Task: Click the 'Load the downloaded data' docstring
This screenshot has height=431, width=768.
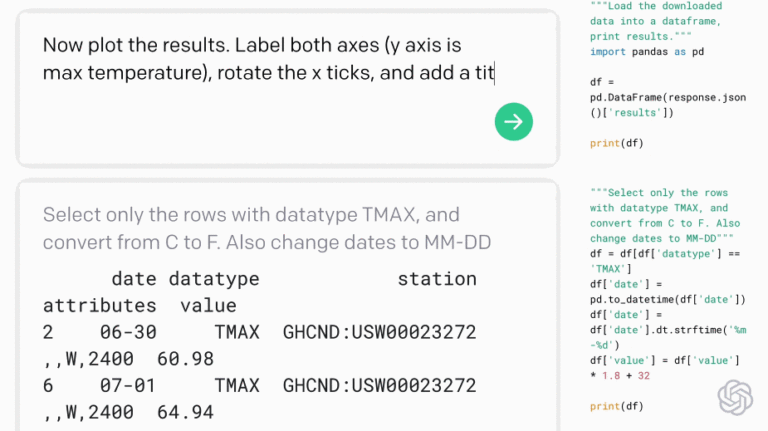Action: coord(654,19)
